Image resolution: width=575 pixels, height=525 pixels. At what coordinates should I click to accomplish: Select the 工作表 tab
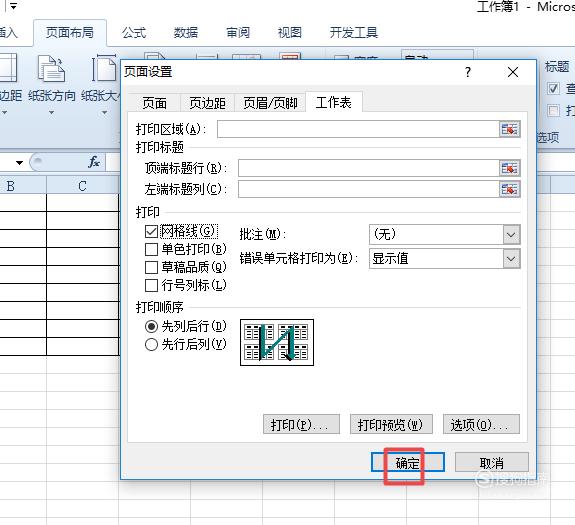point(334,102)
